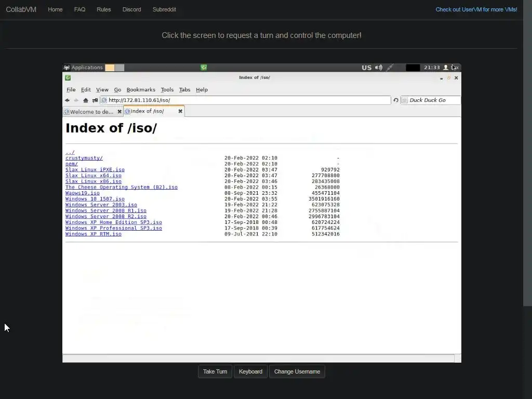
Task: Download Slax_Linux_x86.iso
Action: 94,181
